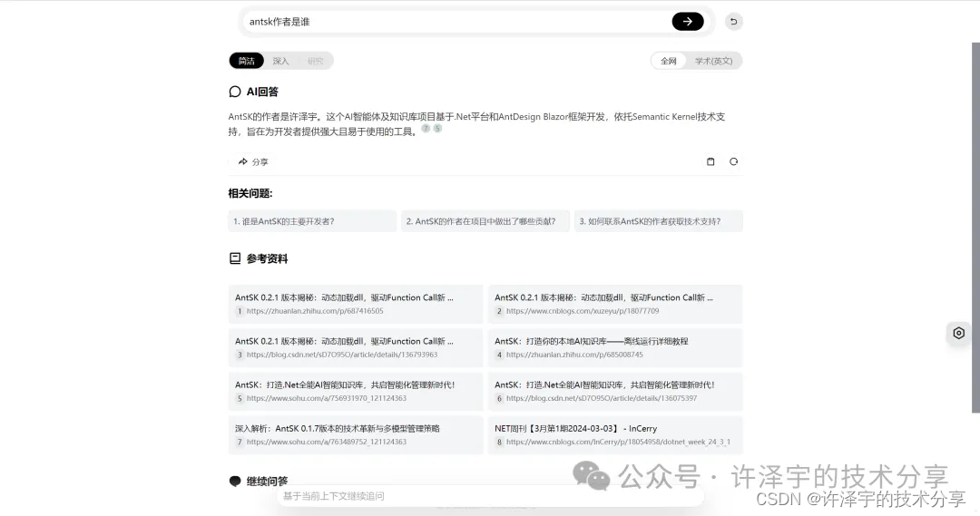Click the search box containing antsk作者是谁
The width and height of the screenshot is (980, 516).
pos(456,21)
